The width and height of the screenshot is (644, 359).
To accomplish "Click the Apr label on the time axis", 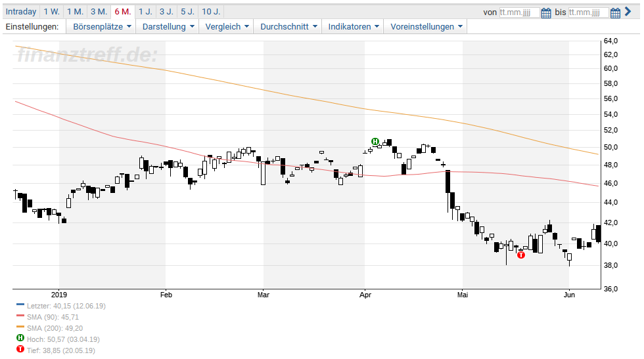I will tap(365, 295).
